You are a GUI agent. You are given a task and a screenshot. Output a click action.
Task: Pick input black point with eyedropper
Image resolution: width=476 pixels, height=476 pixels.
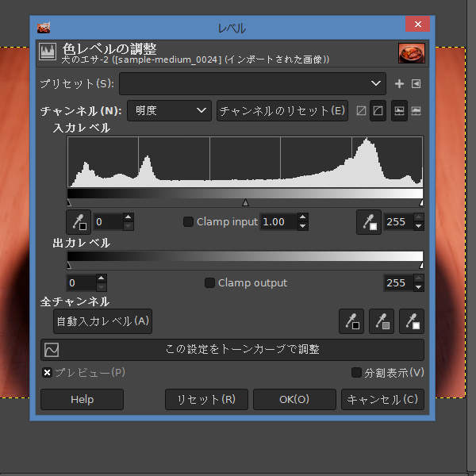79,222
